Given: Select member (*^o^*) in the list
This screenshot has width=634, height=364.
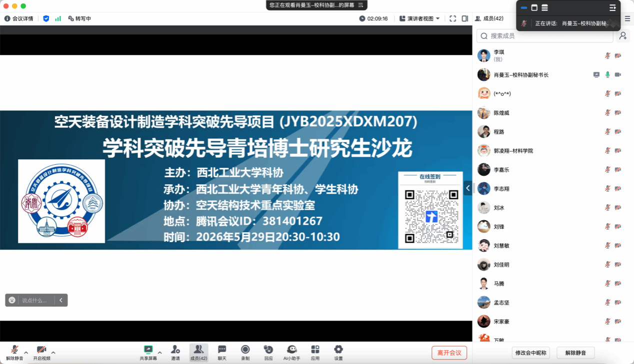Looking at the screenshot, I should point(553,93).
